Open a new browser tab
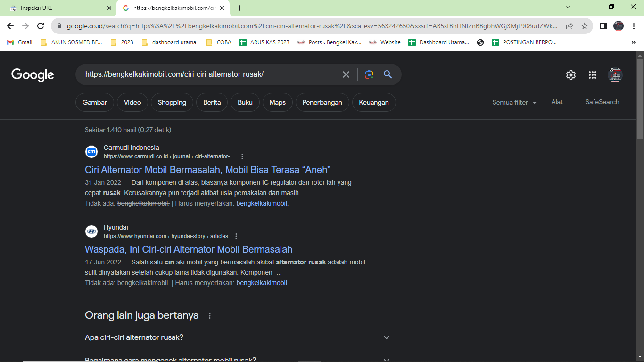Viewport: 644px width, 362px height. (240, 8)
